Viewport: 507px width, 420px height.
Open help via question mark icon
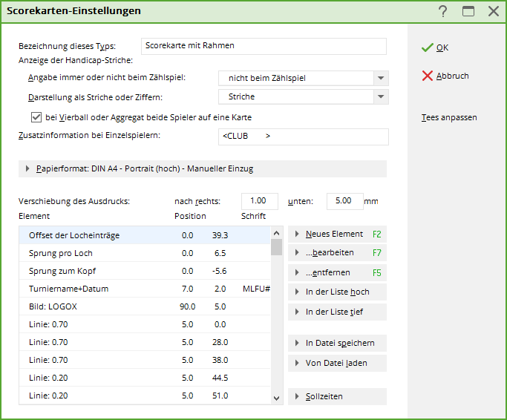(443, 11)
